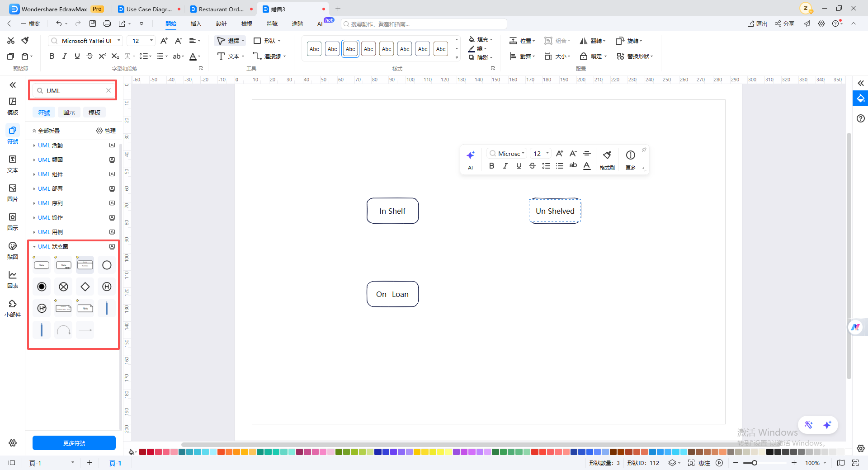The image size is (868, 470).
Task: Click 全部折疊 collapse all
Action: 46,131
